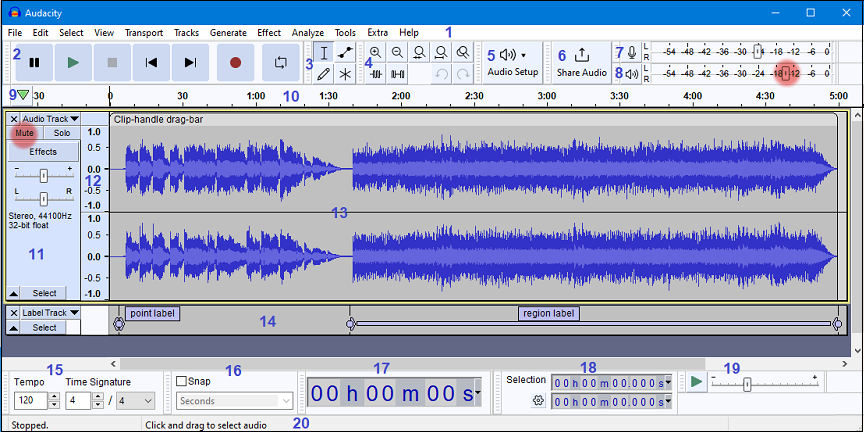Open the File menu
The width and height of the screenshot is (864, 432).
[15, 33]
